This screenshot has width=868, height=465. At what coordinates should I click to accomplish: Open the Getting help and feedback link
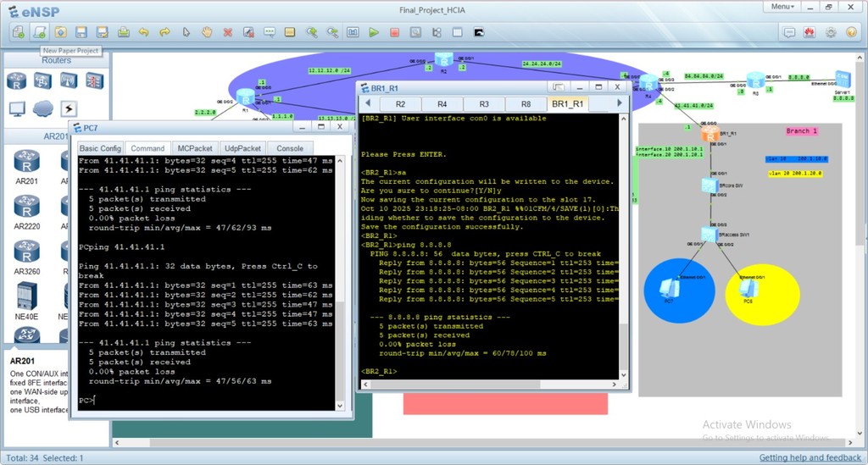click(x=810, y=457)
